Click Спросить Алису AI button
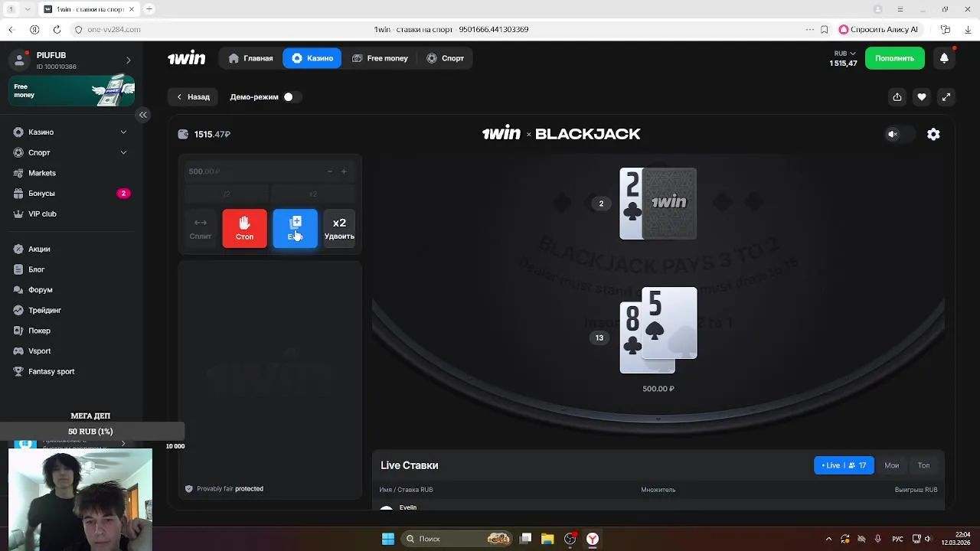The height and width of the screenshot is (551, 980). [x=879, y=29]
